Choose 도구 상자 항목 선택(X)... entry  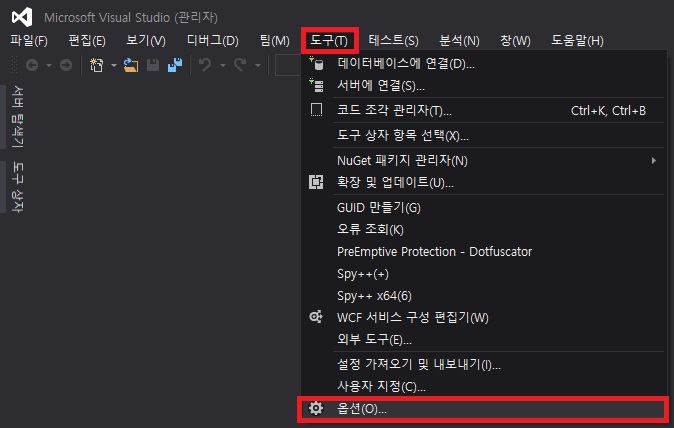(x=484, y=136)
